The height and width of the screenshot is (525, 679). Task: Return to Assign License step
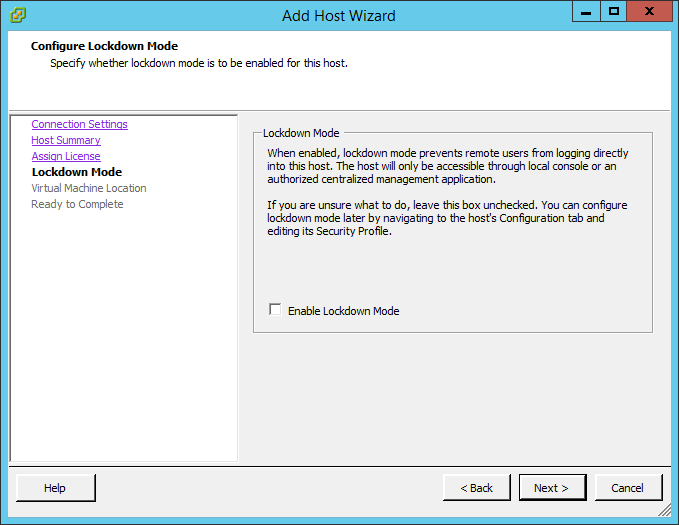pos(66,156)
